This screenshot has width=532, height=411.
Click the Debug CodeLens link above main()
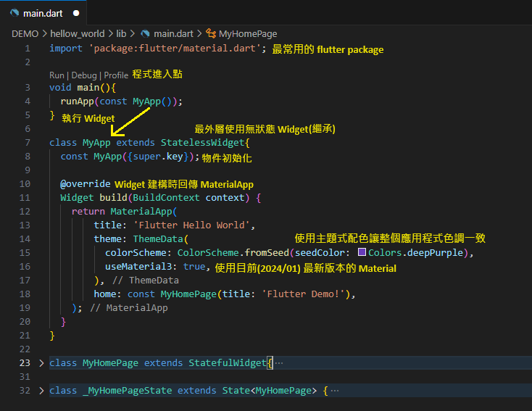click(x=84, y=75)
